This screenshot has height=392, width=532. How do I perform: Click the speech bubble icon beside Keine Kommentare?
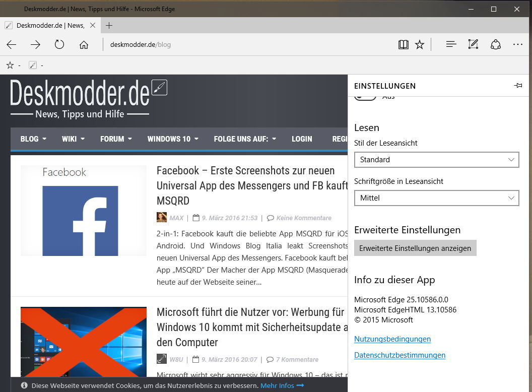(271, 218)
